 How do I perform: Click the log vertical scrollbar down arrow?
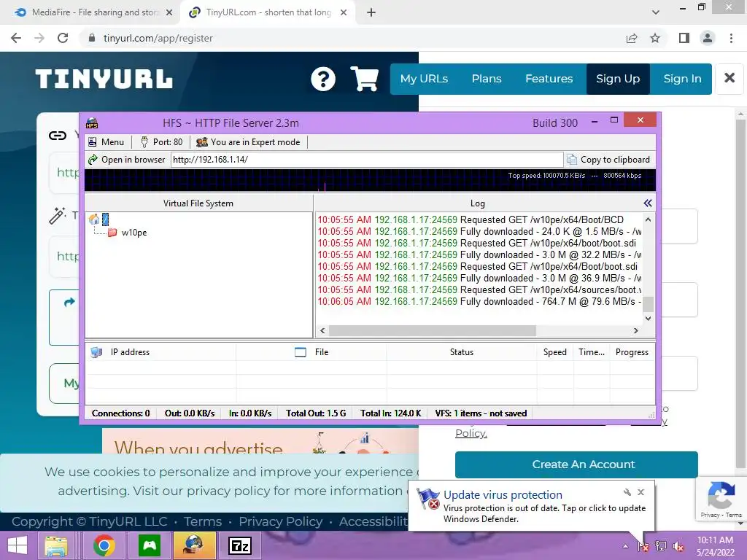click(x=648, y=318)
